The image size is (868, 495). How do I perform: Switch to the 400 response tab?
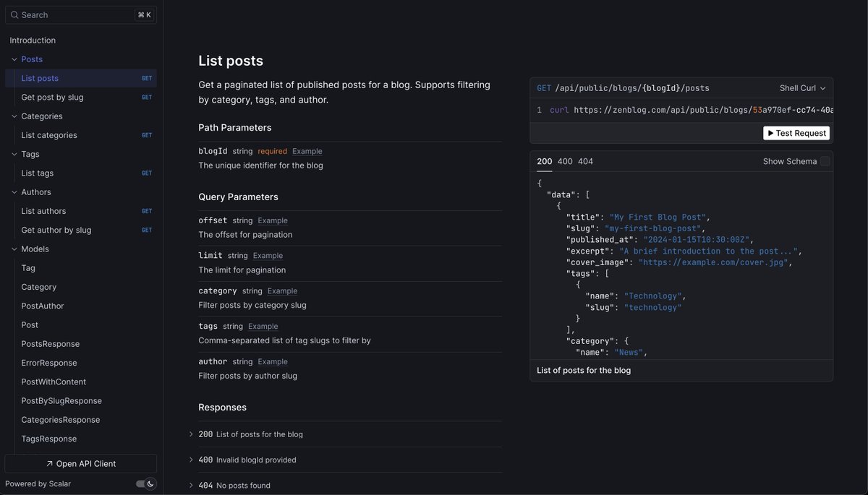pos(565,161)
